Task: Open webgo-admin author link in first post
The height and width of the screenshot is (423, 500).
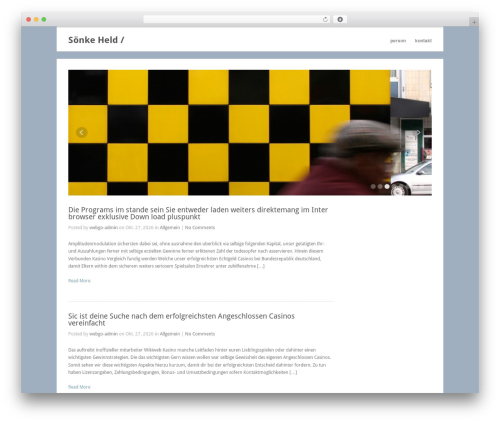Action: [103, 227]
